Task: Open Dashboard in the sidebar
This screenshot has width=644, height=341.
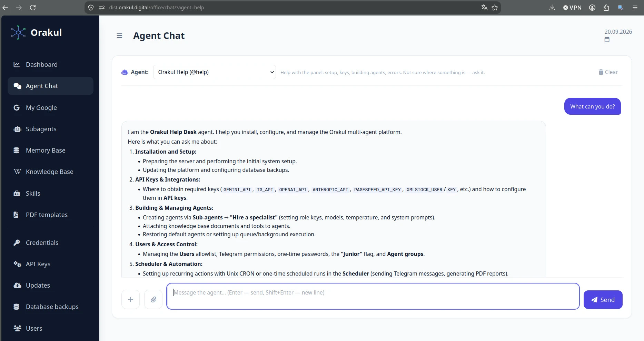Action: click(x=50, y=64)
